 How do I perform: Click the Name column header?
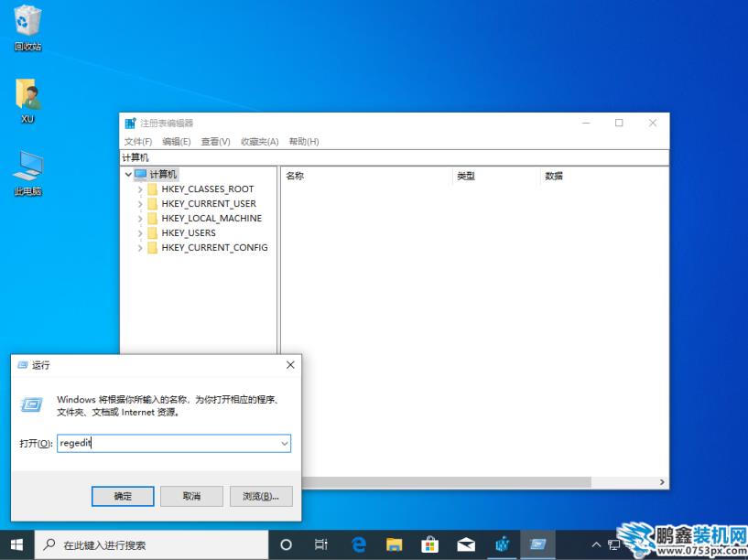pos(366,176)
